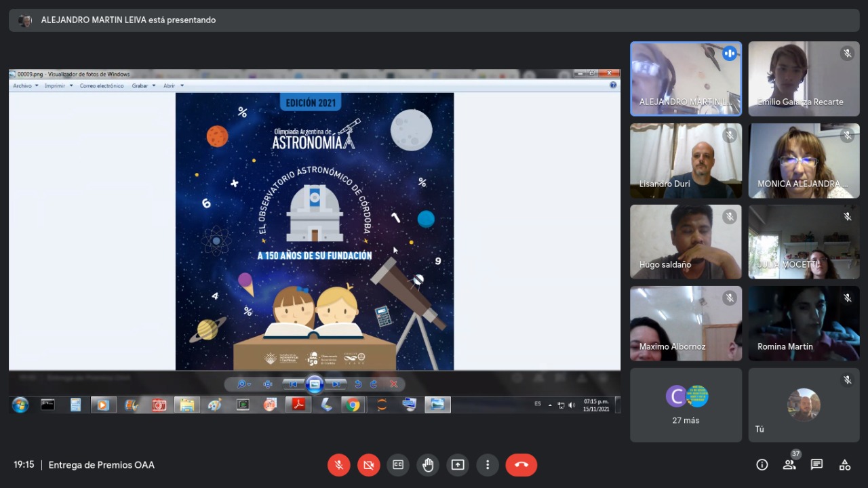Select Emilio Galarza Recarte video tile
Screen dimensions: 868x488
pyautogui.click(x=804, y=79)
